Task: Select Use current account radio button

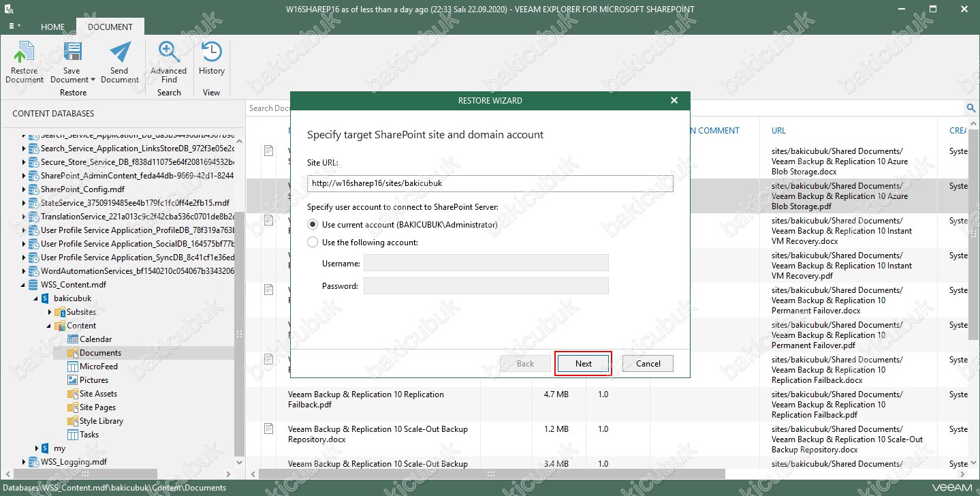Action: pyautogui.click(x=313, y=224)
